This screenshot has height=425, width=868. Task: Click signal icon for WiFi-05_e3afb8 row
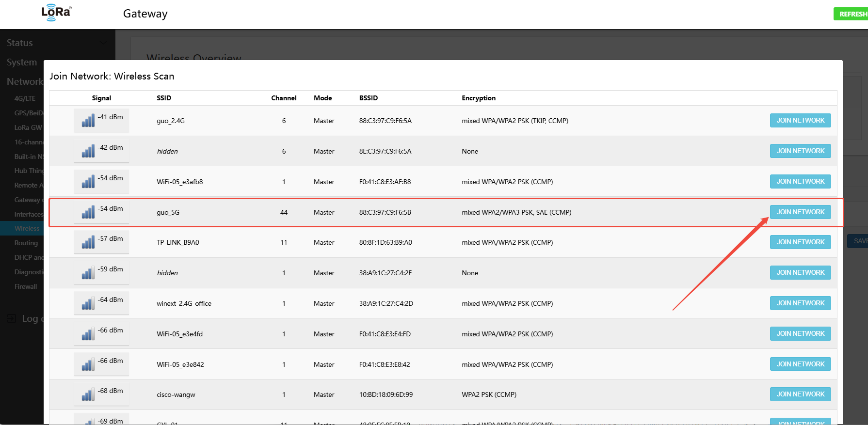tap(88, 182)
